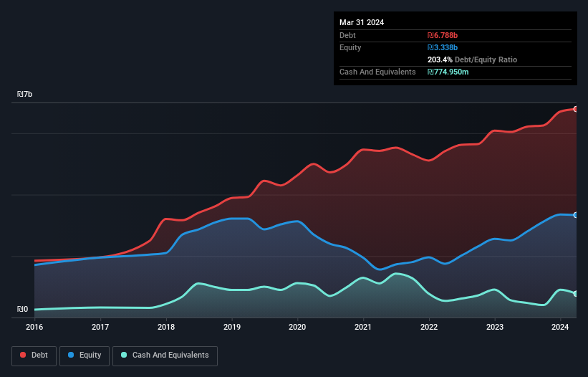Click the Debt row label in tooltip

pos(347,35)
